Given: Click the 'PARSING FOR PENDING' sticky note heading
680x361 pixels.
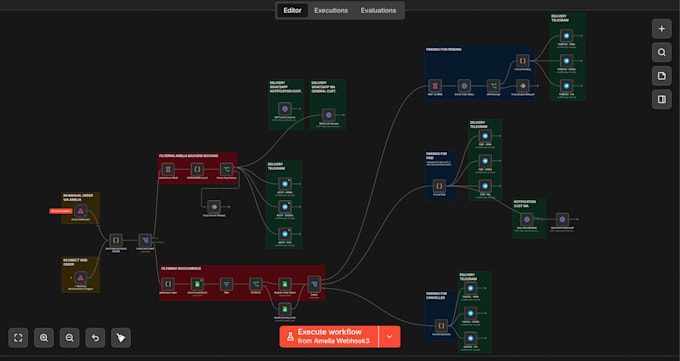Looking at the screenshot, I should pos(444,49).
